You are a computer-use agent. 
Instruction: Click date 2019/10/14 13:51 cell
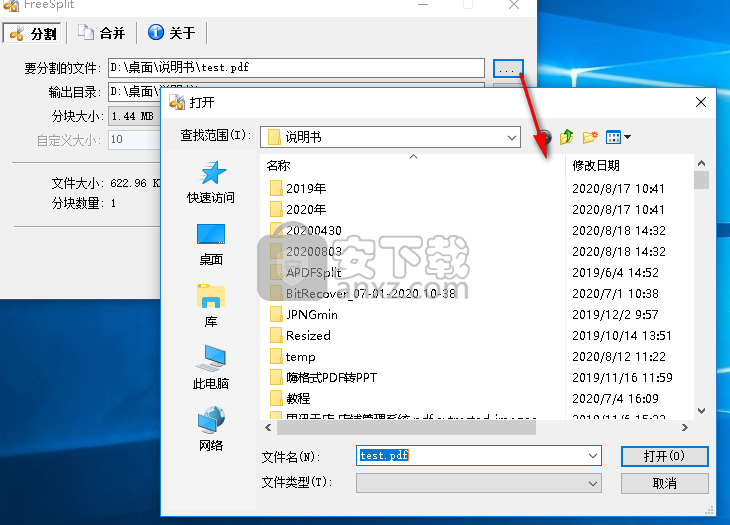point(622,336)
